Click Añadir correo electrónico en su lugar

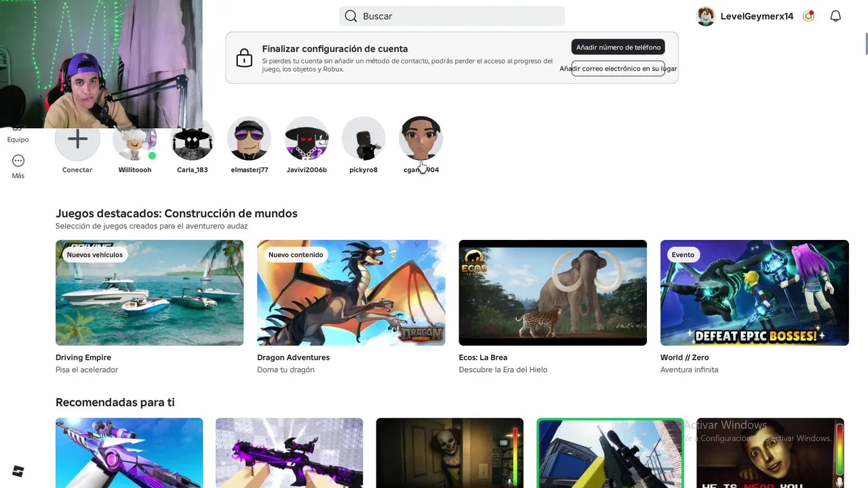coord(618,68)
